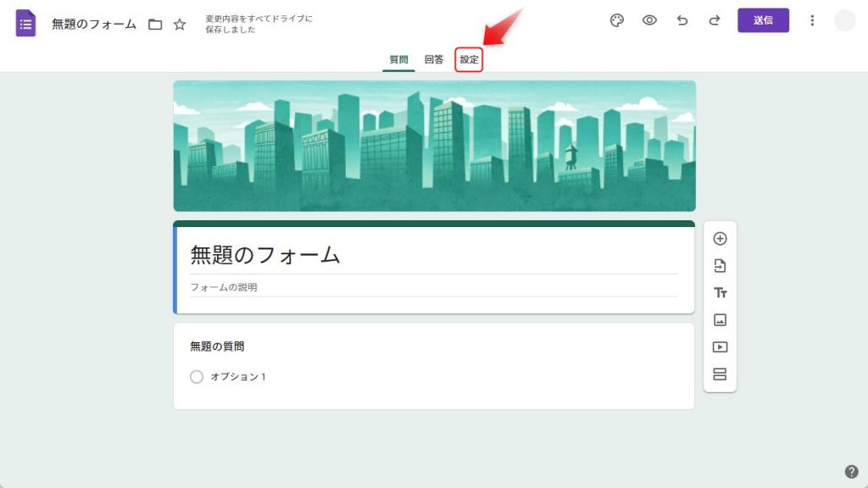Switch to the 質問 tab
868x488 pixels.
click(398, 60)
